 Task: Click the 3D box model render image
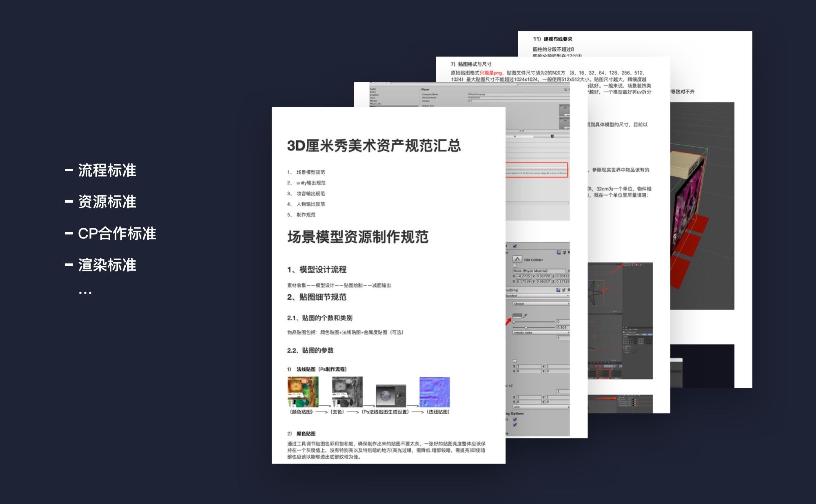click(x=702, y=206)
